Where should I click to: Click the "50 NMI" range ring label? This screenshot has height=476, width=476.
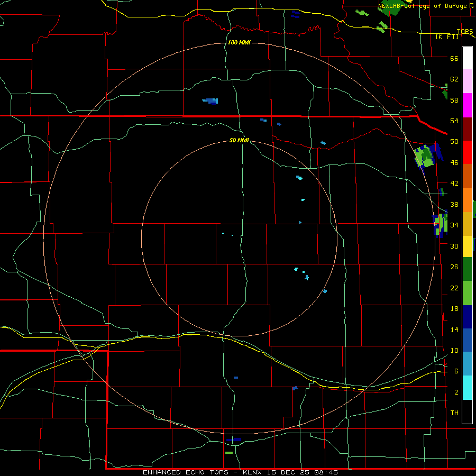pyautogui.click(x=239, y=140)
